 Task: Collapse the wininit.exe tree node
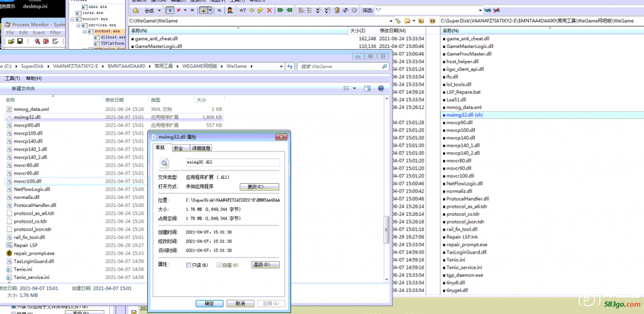coord(73,19)
